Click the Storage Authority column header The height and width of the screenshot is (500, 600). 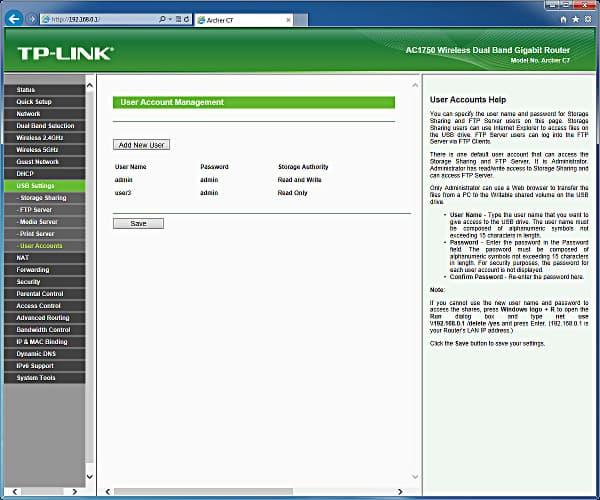[x=303, y=167]
